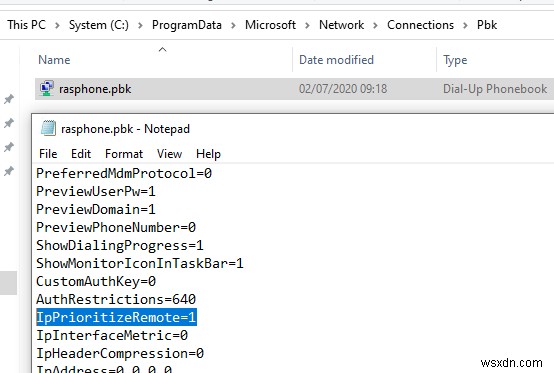Image resolution: width=554 pixels, height=373 pixels.
Task: Click the fourth pin icon in sidebar
Action: [x=9, y=171]
